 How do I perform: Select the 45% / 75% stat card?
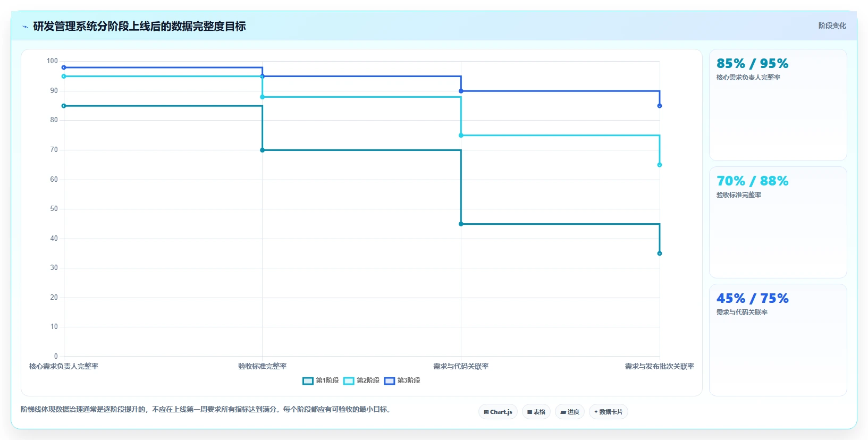coord(778,340)
